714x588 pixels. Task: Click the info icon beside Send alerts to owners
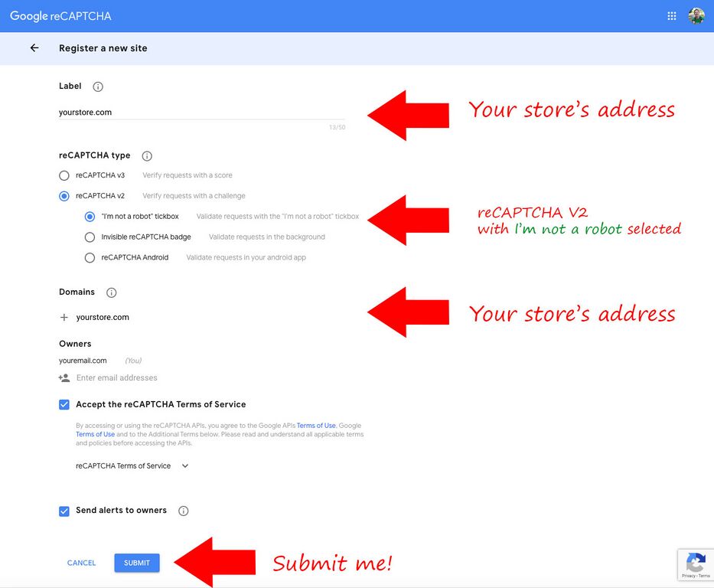point(183,511)
